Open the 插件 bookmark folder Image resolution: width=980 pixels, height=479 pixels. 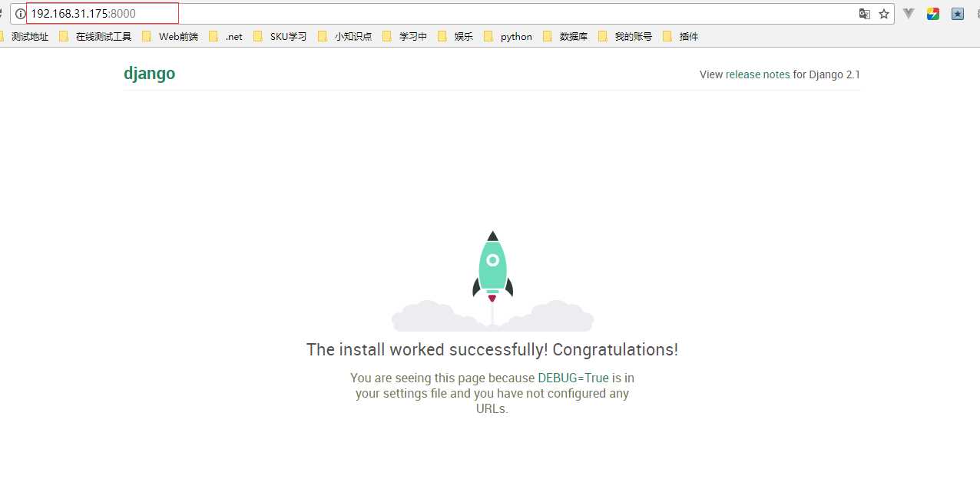(680, 36)
